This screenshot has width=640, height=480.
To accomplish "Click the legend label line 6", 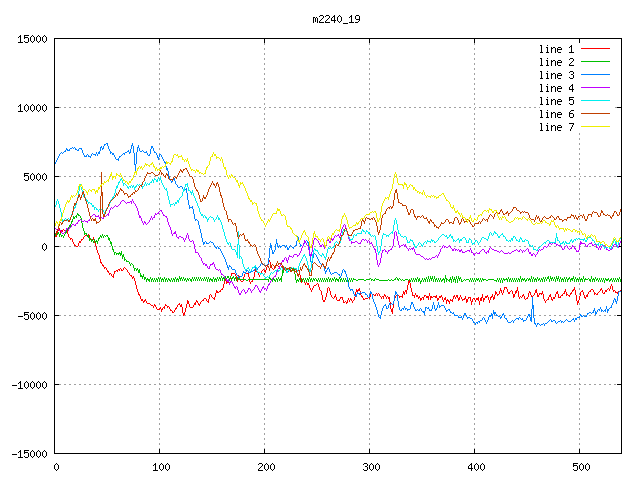I will tap(556, 114).
